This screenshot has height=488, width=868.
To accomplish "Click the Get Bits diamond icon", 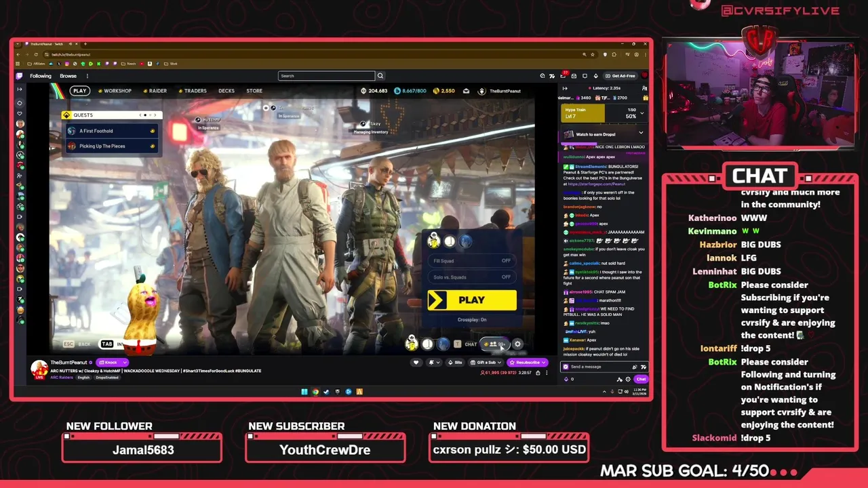I will [596, 76].
